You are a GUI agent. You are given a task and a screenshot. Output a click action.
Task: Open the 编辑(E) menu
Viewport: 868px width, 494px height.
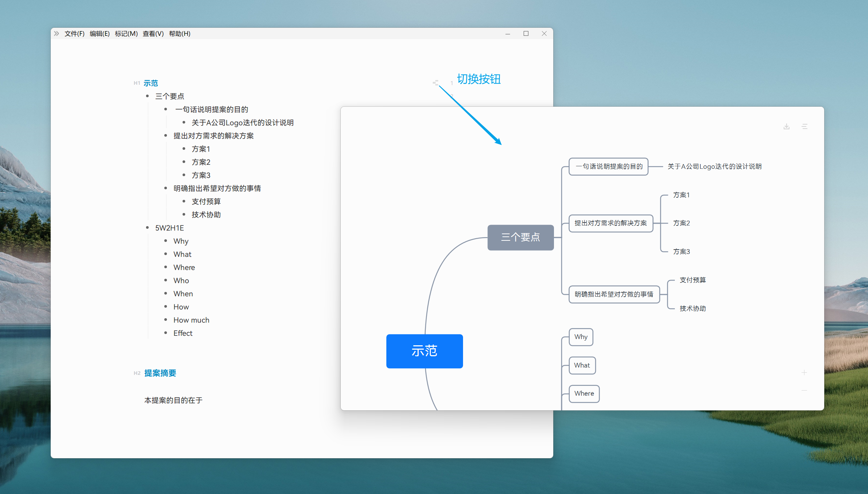[100, 34]
